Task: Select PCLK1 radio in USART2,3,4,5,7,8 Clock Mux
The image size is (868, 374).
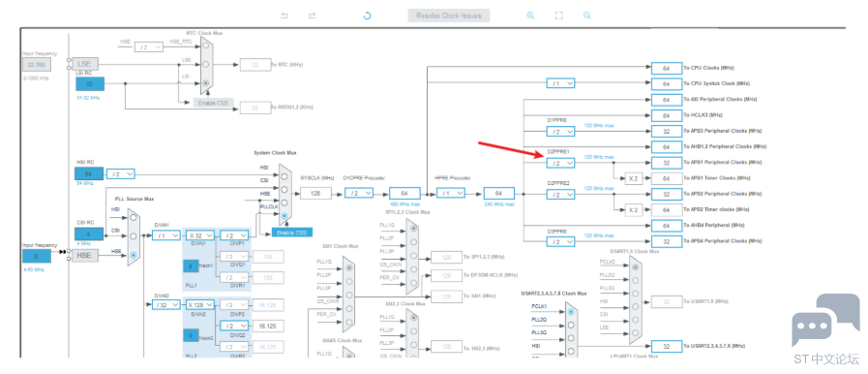Action: click(571, 311)
